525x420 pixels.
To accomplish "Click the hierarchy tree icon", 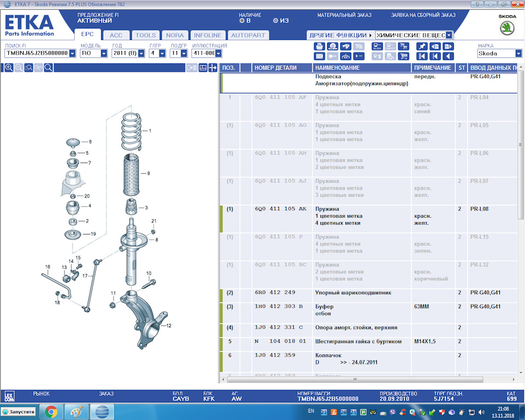I will coord(345,56).
